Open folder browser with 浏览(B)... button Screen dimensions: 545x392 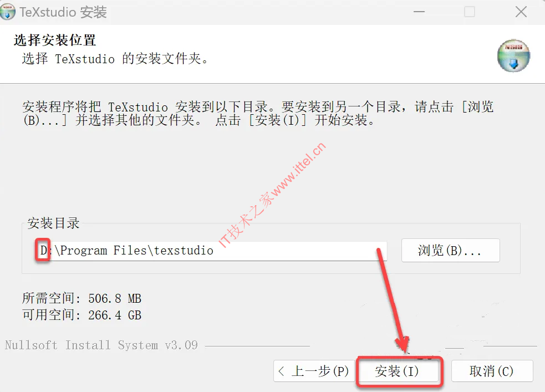[450, 250]
